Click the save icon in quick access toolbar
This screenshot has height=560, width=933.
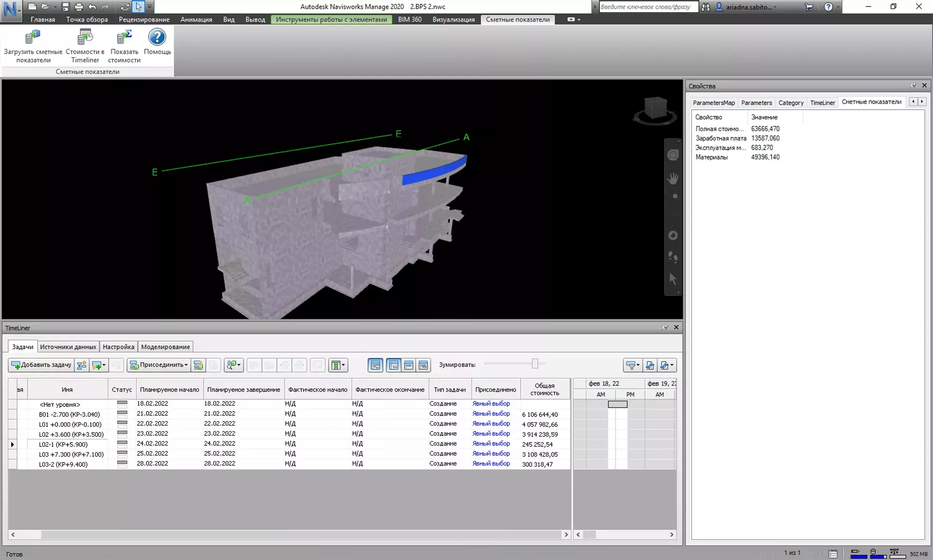pyautogui.click(x=65, y=7)
